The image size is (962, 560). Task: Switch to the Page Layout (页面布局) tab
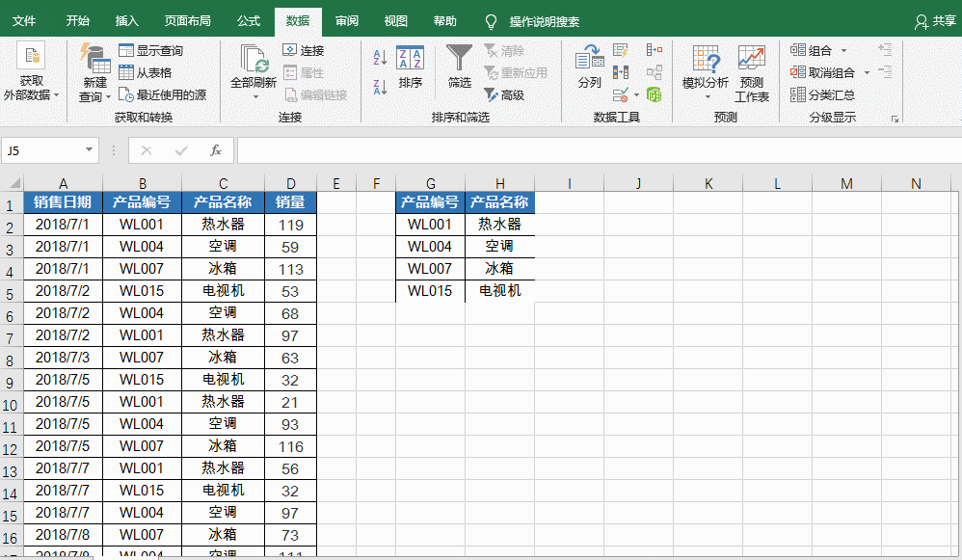pos(188,21)
